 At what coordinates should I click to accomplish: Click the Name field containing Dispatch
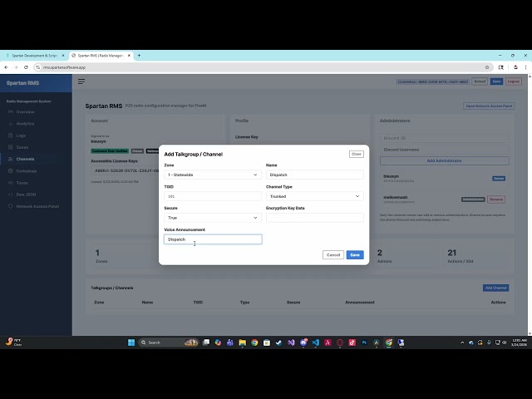point(315,175)
